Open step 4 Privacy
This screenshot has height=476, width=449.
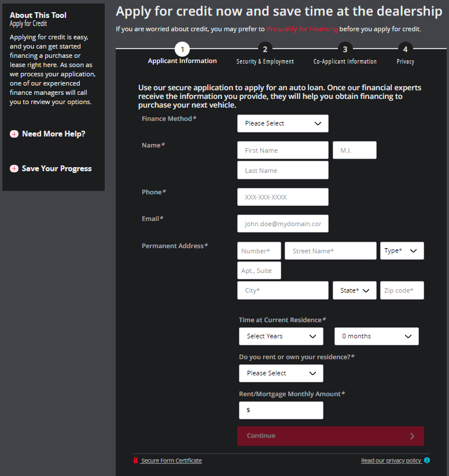[x=405, y=50]
